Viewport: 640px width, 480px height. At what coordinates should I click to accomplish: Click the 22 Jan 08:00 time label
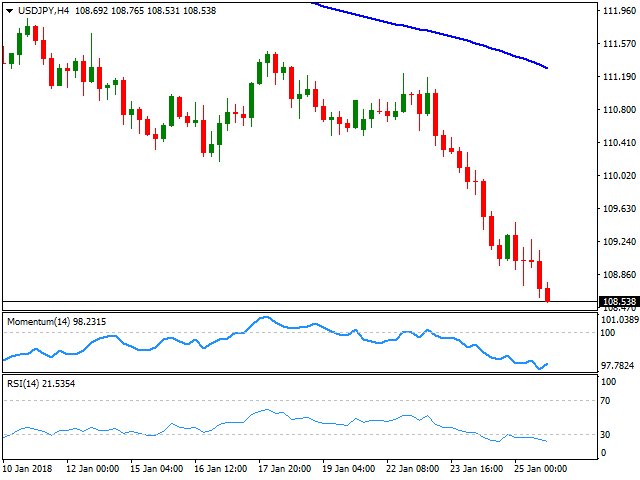click(412, 468)
